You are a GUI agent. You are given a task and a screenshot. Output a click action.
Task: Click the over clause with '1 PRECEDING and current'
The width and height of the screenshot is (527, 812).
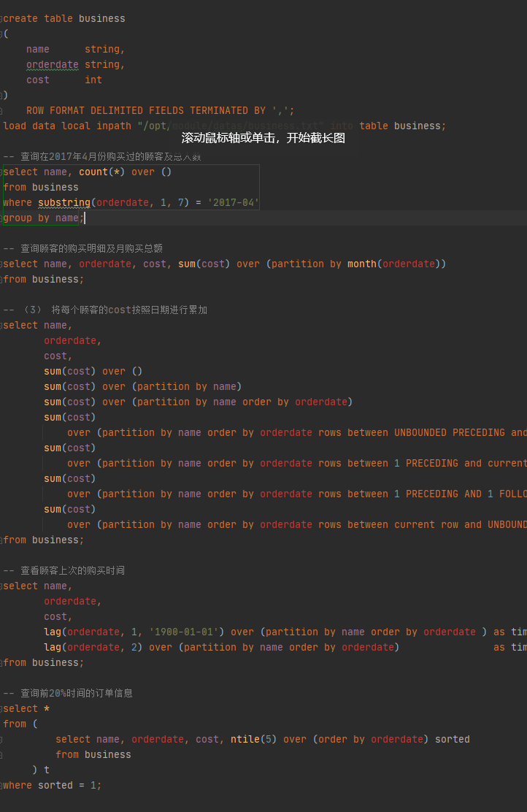tap(297, 464)
